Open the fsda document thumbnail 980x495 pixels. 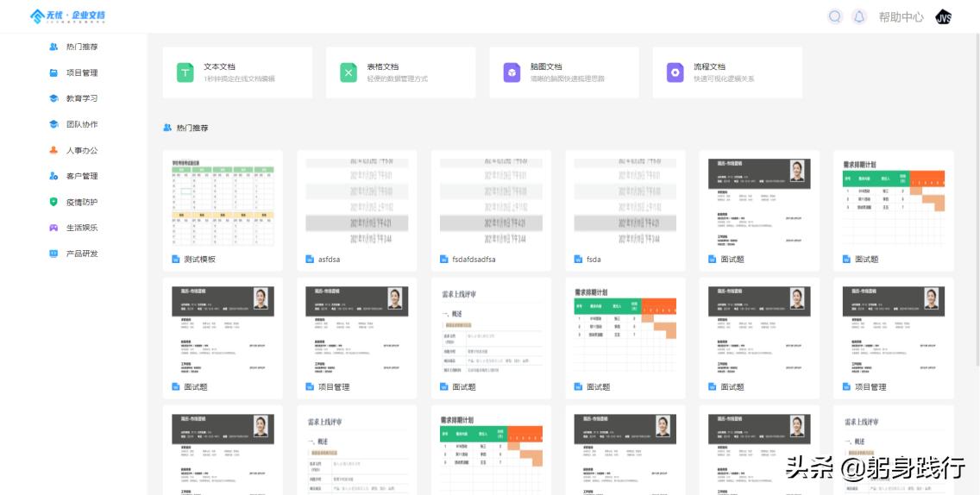(625, 203)
